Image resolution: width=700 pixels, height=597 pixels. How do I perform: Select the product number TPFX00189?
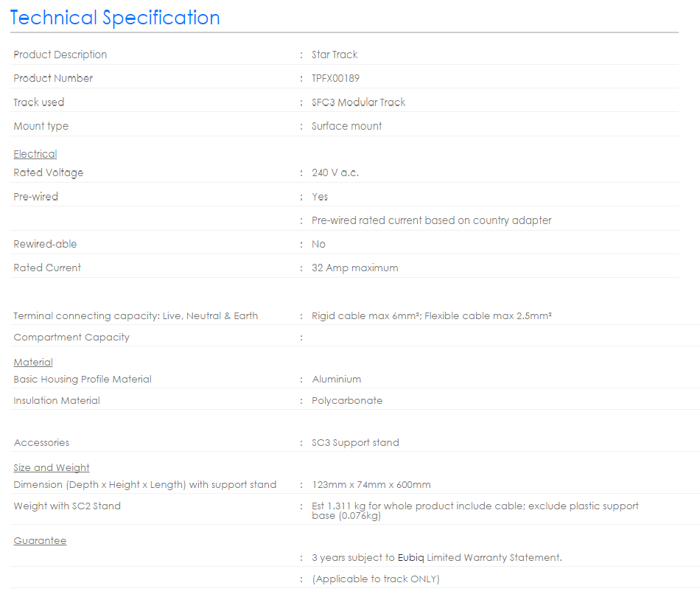[x=335, y=78]
